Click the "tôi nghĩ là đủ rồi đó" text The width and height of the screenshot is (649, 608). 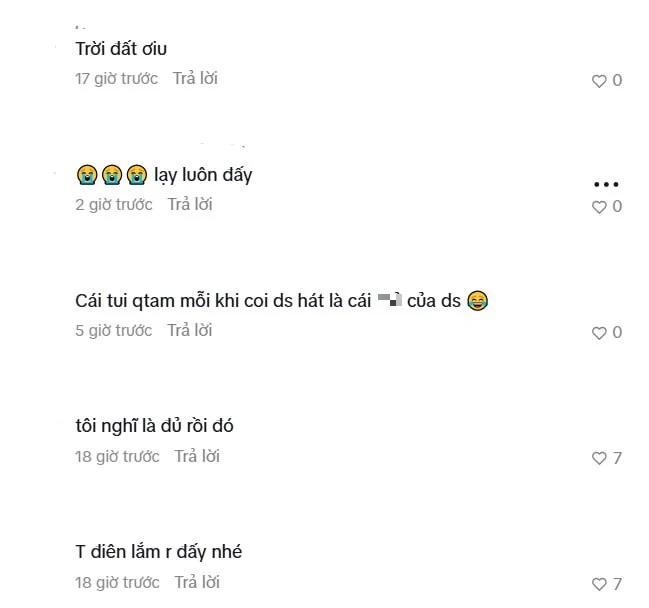[154, 426]
